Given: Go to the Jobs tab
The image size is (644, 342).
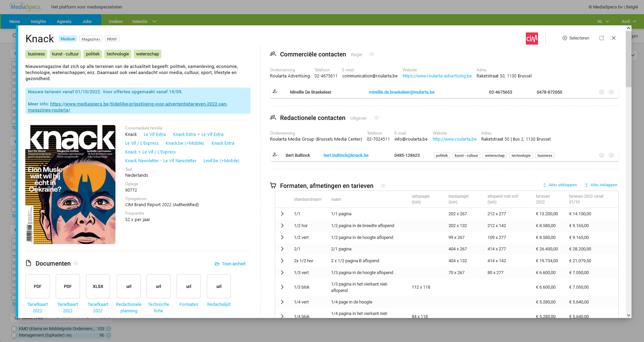Looking at the screenshot, I should pos(87,22).
